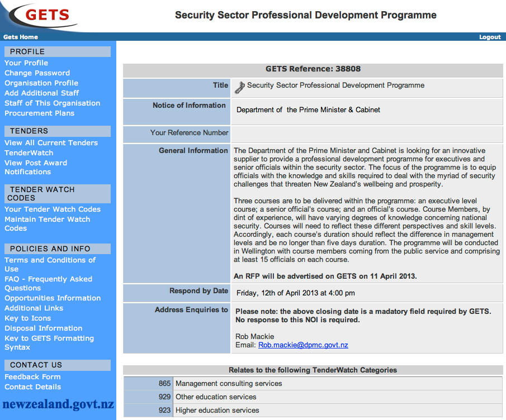Go to Additional Links
The width and height of the screenshot is (506, 420).
pyautogui.click(x=34, y=308)
